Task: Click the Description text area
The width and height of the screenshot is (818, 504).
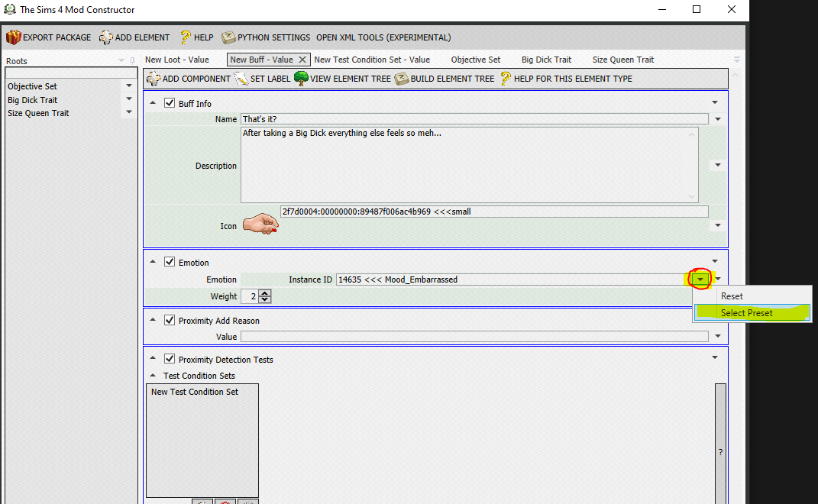Action: 469,165
